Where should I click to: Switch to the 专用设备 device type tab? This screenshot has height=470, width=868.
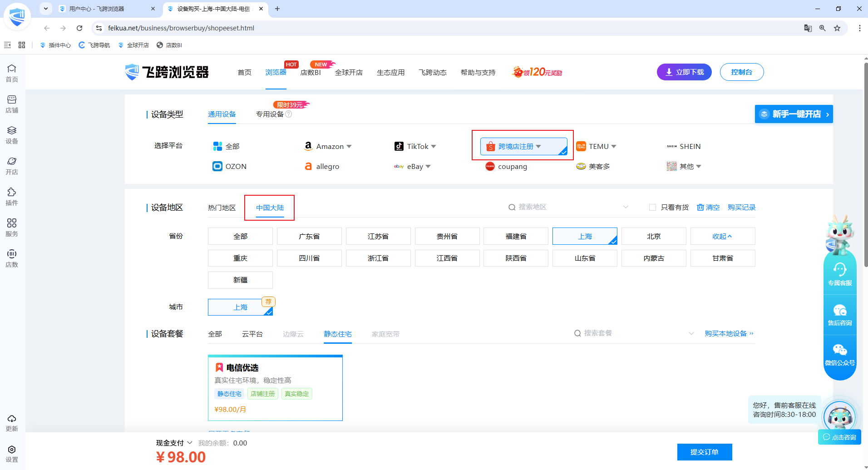(270, 114)
